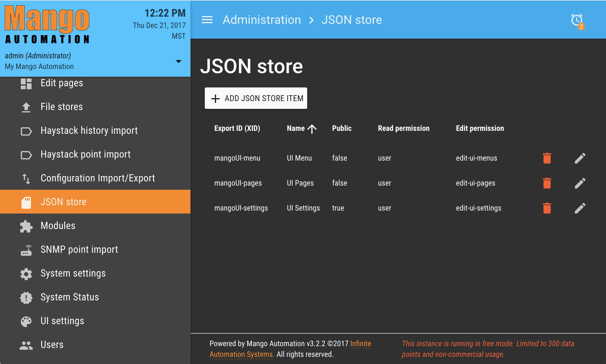Viewport: 606px width, 364px height.
Task: Click the Mango Automation logo
Action: (x=47, y=25)
